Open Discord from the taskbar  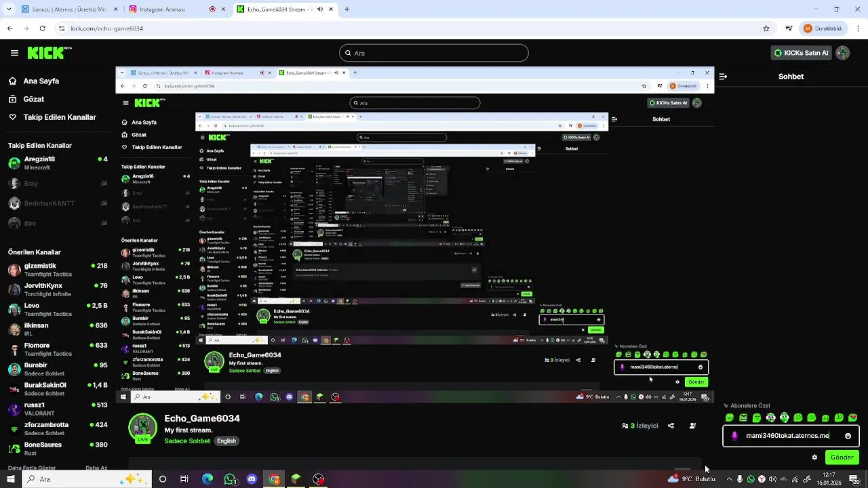(x=252, y=479)
